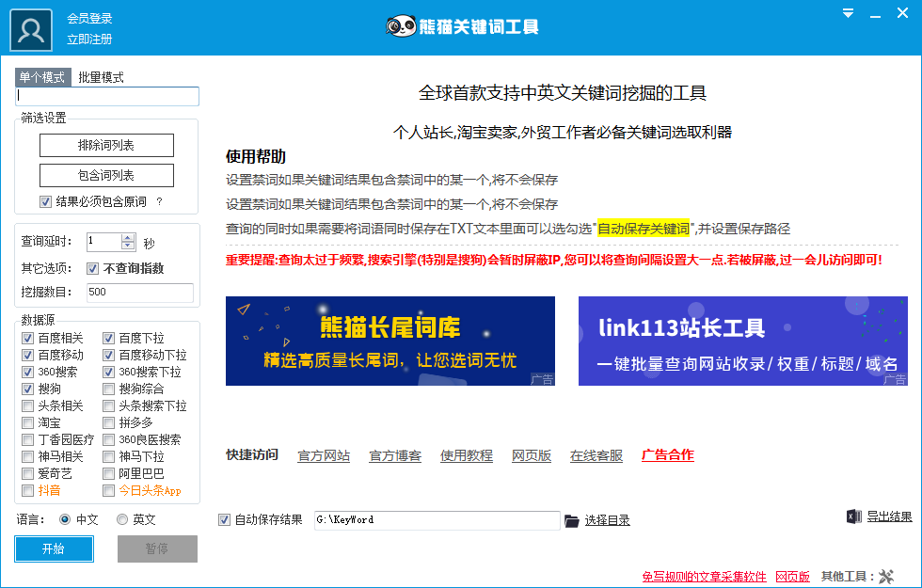The width and height of the screenshot is (922, 588).
Task: Switch to 单个模式 tab
Action: pyautogui.click(x=42, y=77)
